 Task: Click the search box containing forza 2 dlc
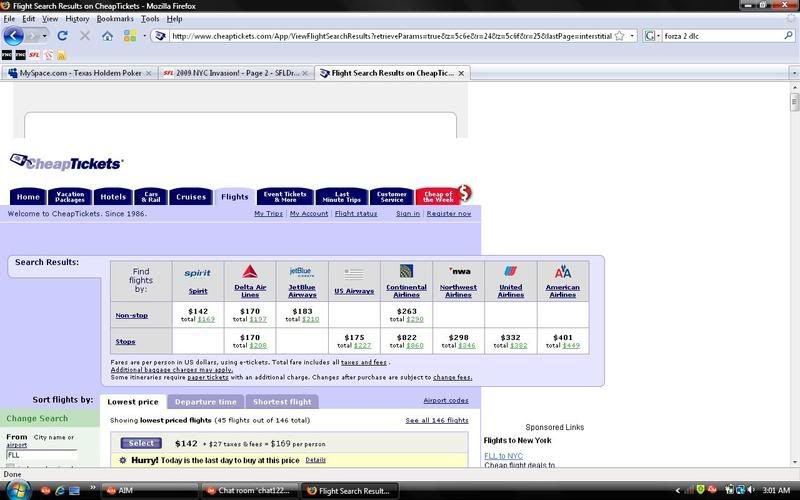[722, 36]
